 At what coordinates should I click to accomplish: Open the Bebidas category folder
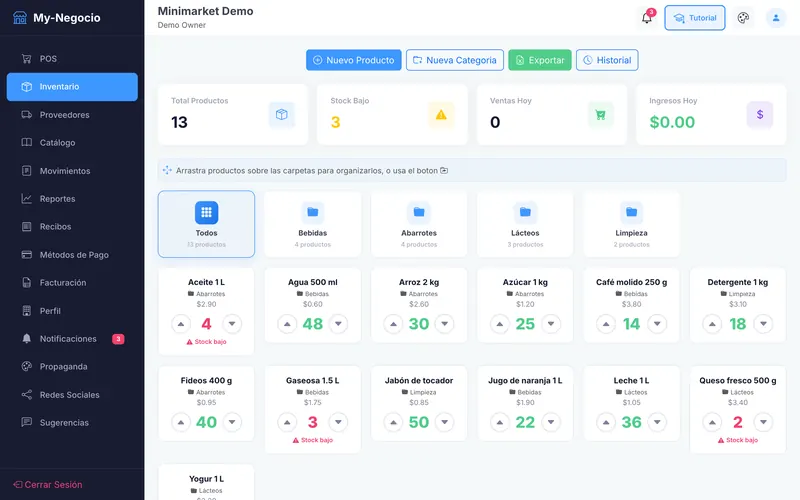tap(313, 224)
